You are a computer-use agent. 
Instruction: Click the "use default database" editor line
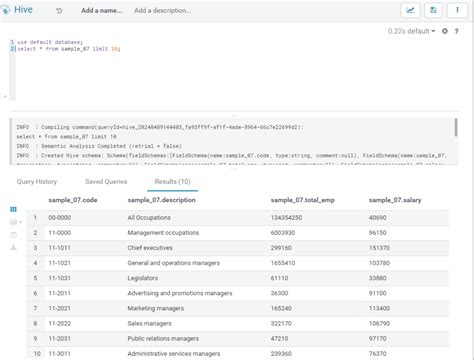(x=50, y=42)
